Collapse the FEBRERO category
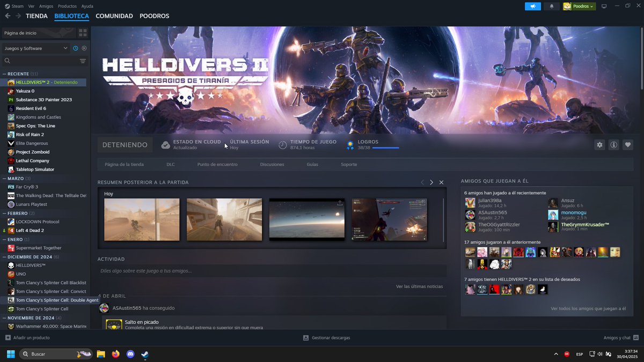Image resolution: width=644 pixels, height=362 pixels. tap(4, 213)
